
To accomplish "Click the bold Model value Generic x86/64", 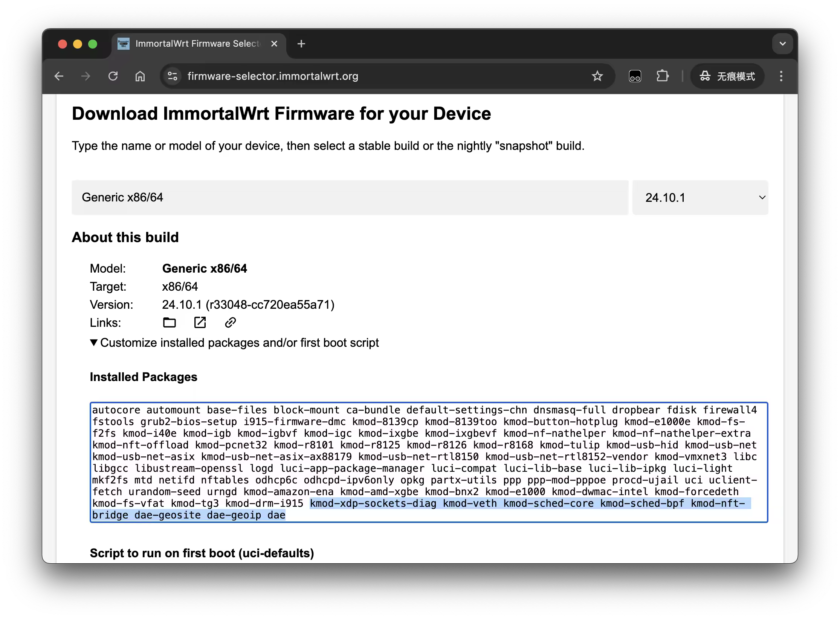I will [205, 268].
